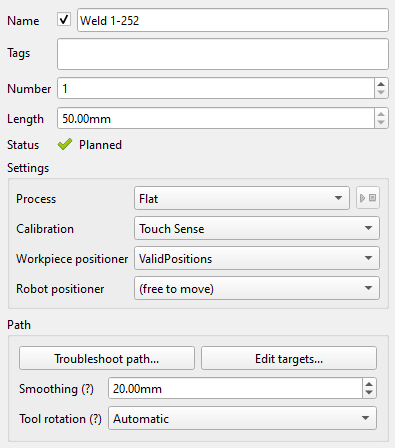Open Tool rotation Automatic dropdown

[x=242, y=418]
